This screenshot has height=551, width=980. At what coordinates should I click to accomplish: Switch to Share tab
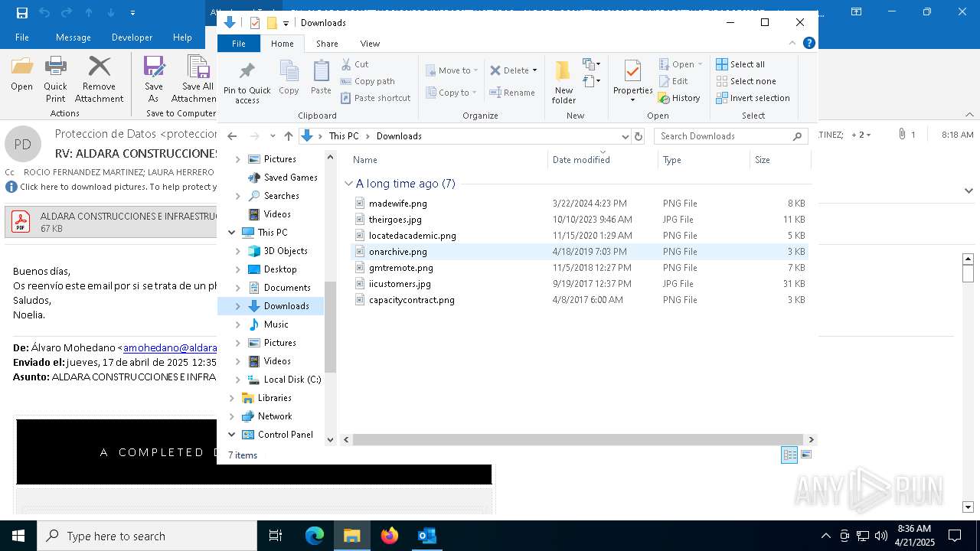click(x=327, y=44)
